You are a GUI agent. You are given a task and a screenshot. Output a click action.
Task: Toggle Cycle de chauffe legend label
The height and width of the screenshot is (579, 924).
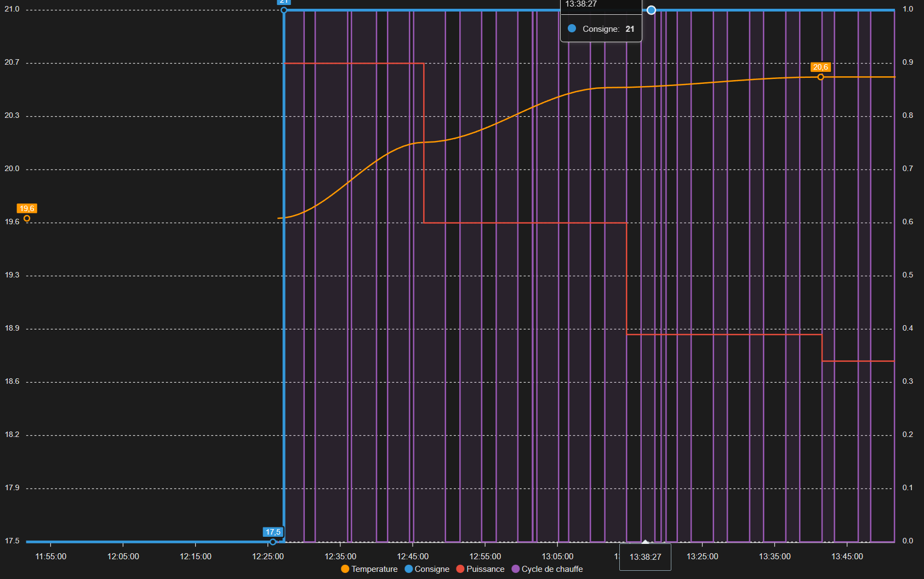[x=552, y=569]
